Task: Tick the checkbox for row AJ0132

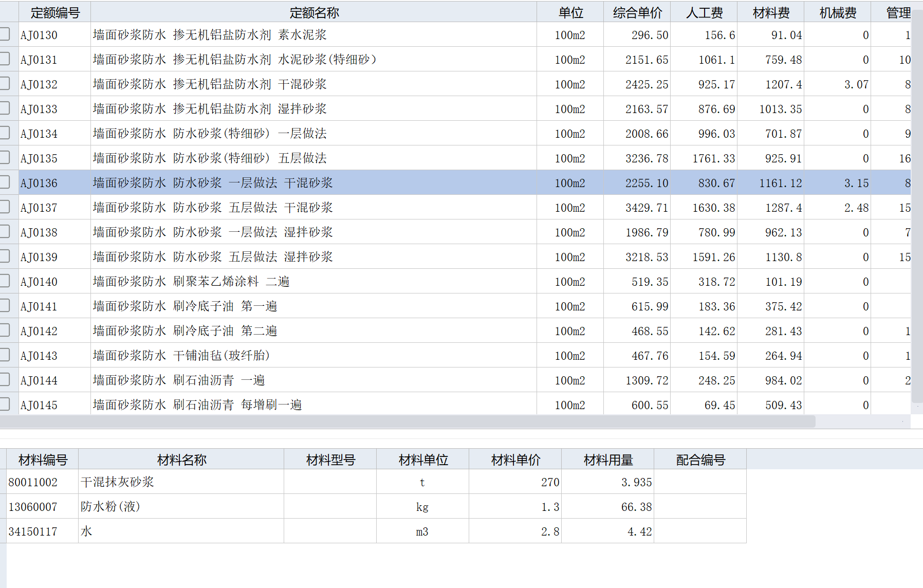Action: tap(5, 84)
